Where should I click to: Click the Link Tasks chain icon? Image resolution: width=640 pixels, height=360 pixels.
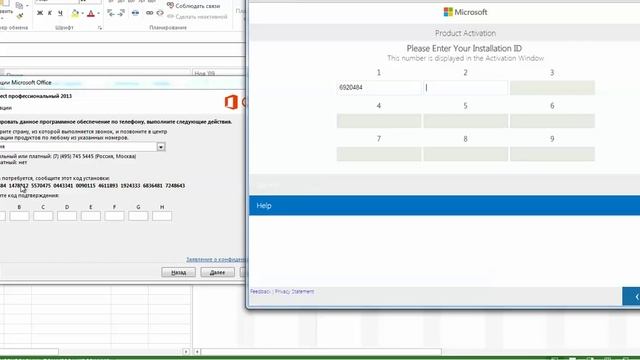point(149,13)
